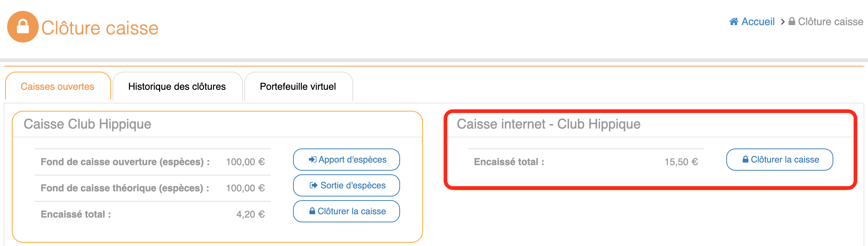
Task: Click the Caisse Club Hippique heading
Action: click(x=87, y=124)
